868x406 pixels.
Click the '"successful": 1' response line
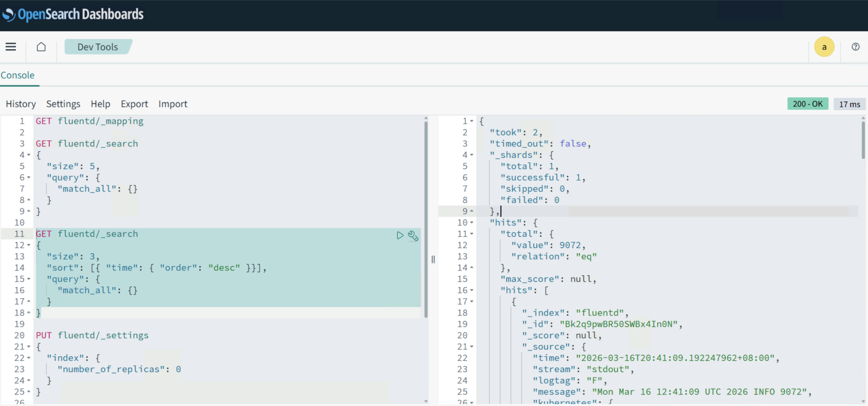[x=543, y=178]
